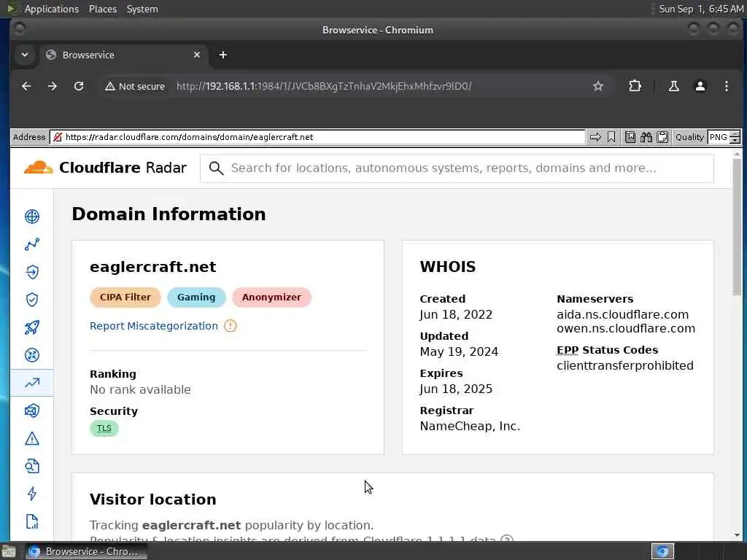The width and height of the screenshot is (747, 560).
Task: Open the Chromium profile avatar icon
Action: tap(700, 86)
